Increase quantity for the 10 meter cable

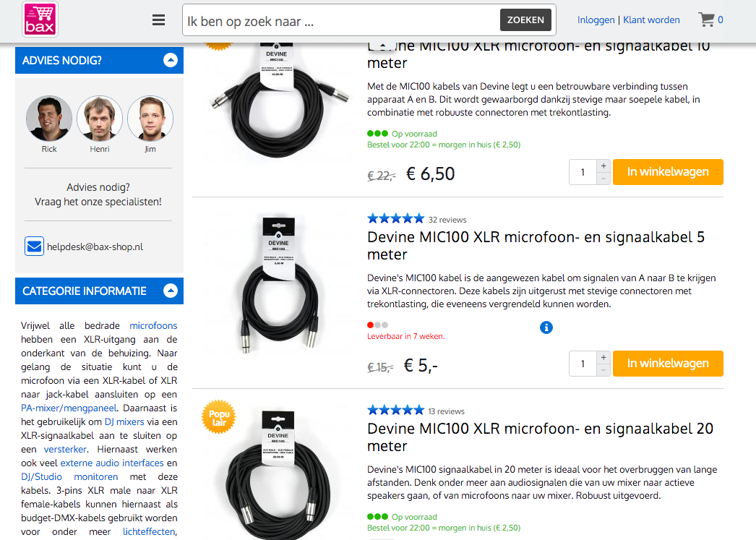pos(603,166)
